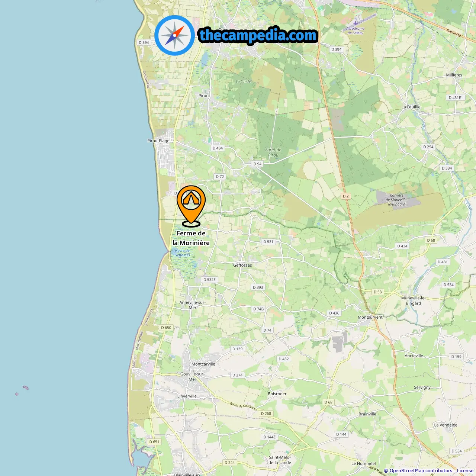Select the Carrière de Muneville-le-Bingard label
Image resolution: width=476 pixels, height=476 pixels.
pyautogui.click(x=396, y=200)
